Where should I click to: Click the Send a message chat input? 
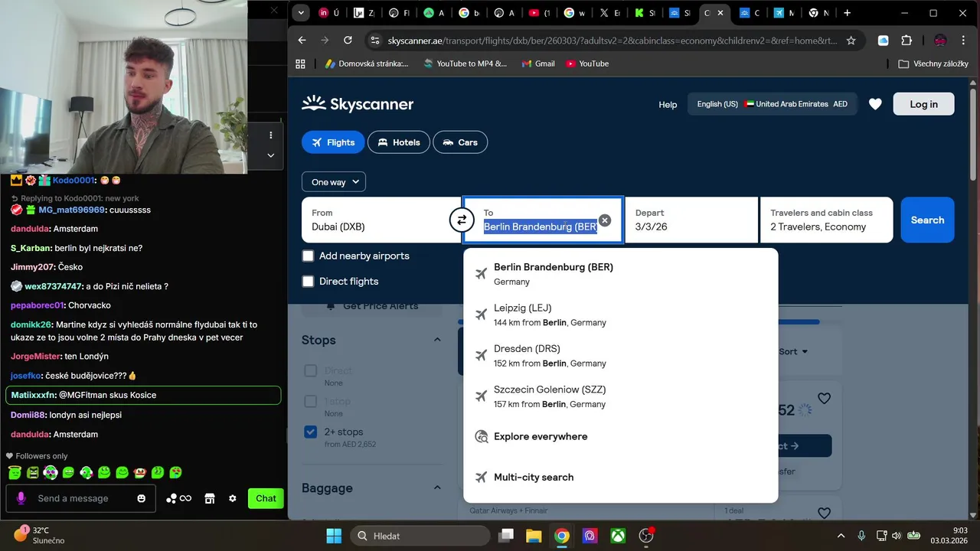[81, 498]
